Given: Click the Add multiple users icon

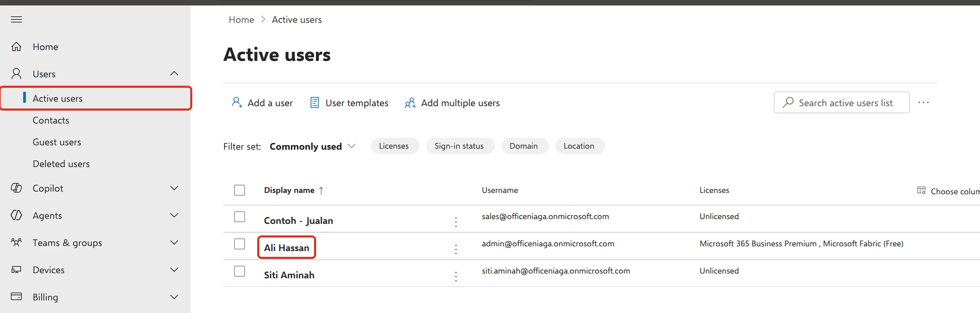Looking at the screenshot, I should (410, 103).
